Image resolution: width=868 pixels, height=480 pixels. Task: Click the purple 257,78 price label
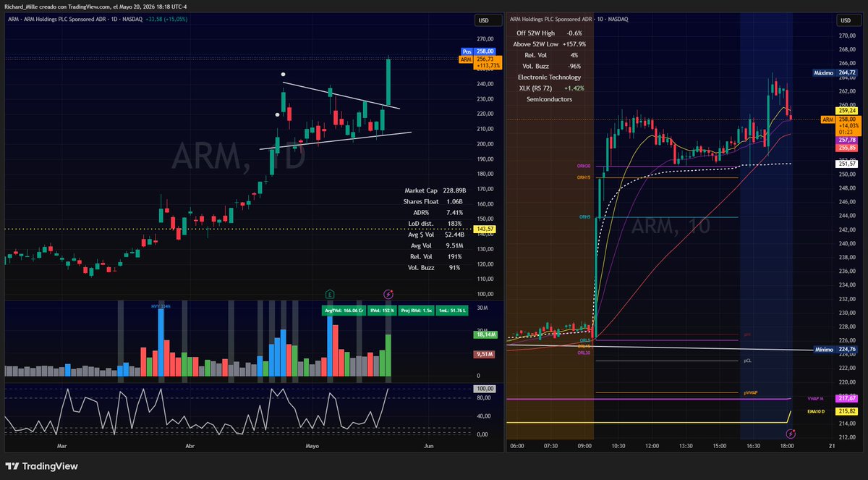point(847,140)
